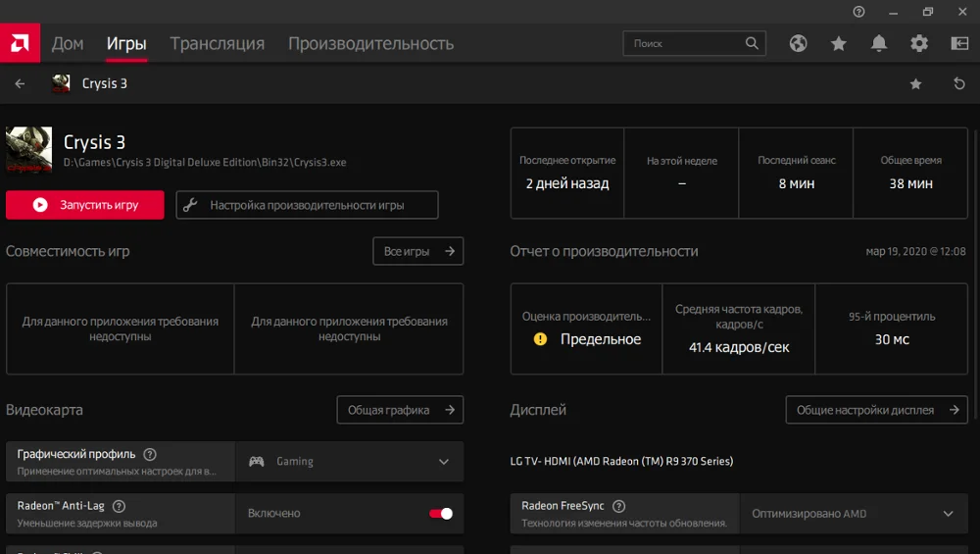Image resolution: width=980 pixels, height=554 pixels.
Task: Open help for Radeon FreeSync
Action: coord(618,506)
